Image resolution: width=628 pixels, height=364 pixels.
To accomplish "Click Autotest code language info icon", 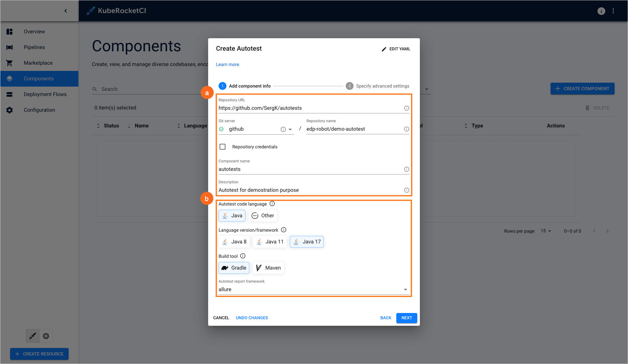I will pos(272,204).
